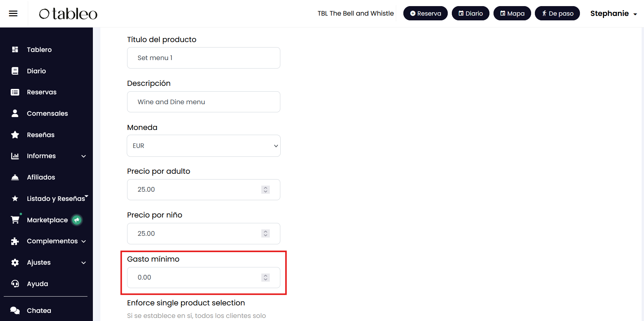
Task: Click the Precio por adulto stepper arrows
Action: click(x=266, y=190)
